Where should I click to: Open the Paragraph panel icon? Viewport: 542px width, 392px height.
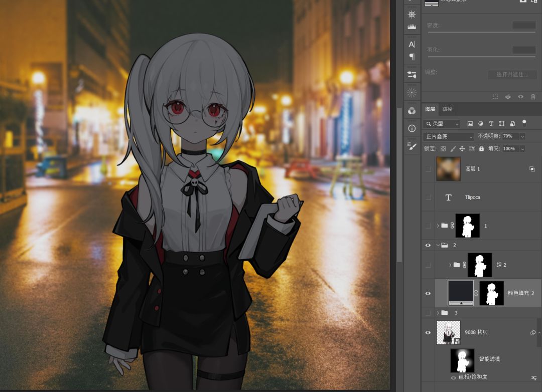point(412,57)
